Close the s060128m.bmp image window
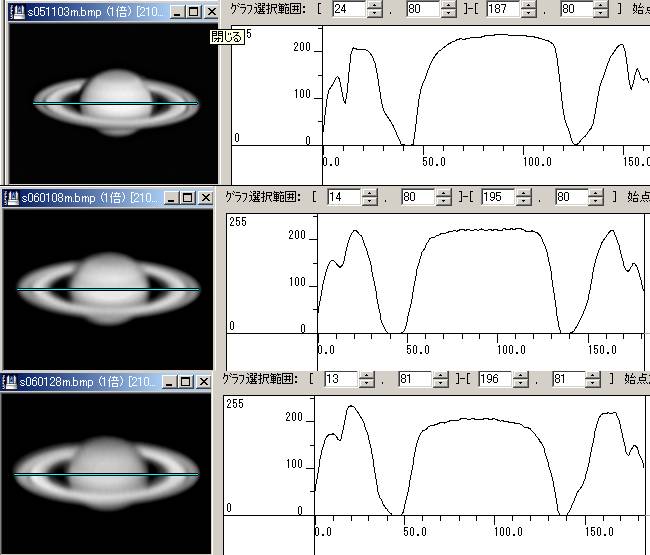The width and height of the screenshot is (650, 555). 204,382
